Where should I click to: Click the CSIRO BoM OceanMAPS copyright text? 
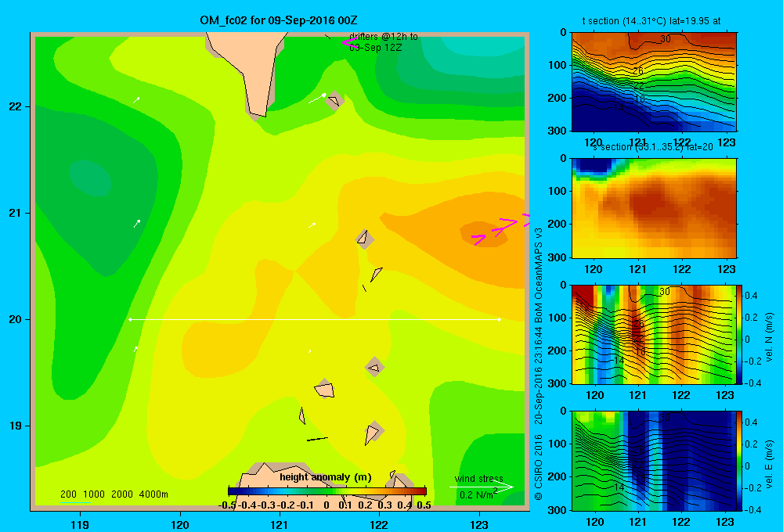(x=539, y=365)
